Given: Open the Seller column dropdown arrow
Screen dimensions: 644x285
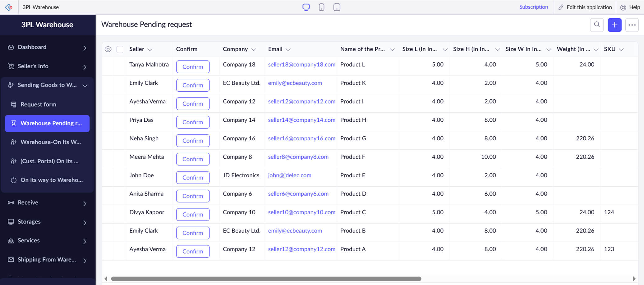Looking at the screenshot, I should (x=150, y=49).
